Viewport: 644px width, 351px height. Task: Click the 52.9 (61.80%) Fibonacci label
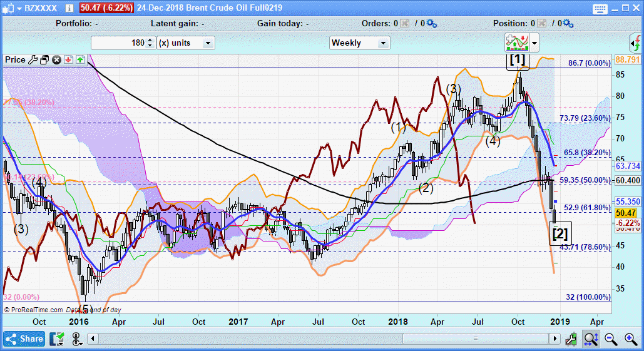pyautogui.click(x=587, y=208)
